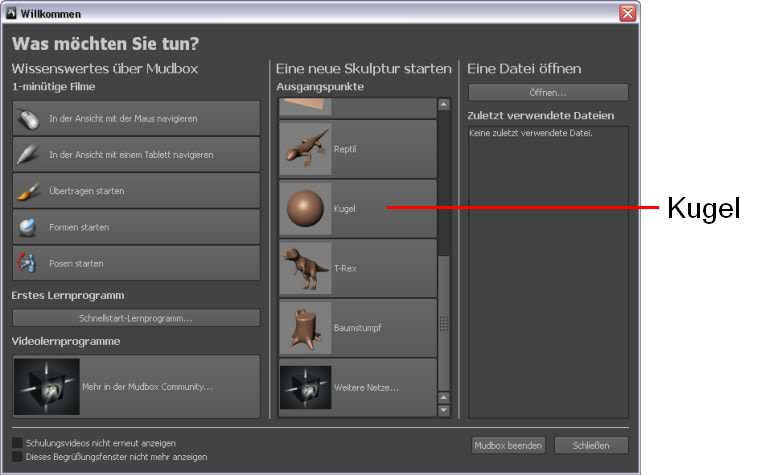The image size is (767, 475).
Task: Click the grip handle on the scrollbar track
Action: click(x=444, y=323)
